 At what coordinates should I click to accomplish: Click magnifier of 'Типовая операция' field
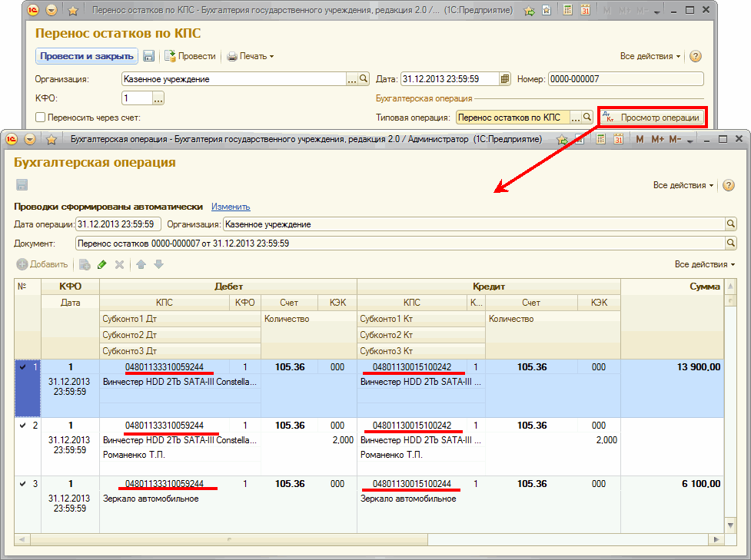tap(587, 117)
